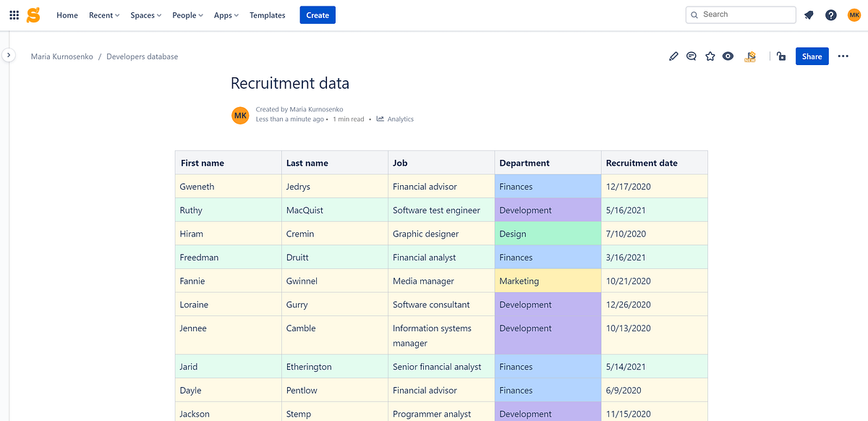
Task: Click the Confluence logo in the navbar
Action: click(x=33, y=14)
